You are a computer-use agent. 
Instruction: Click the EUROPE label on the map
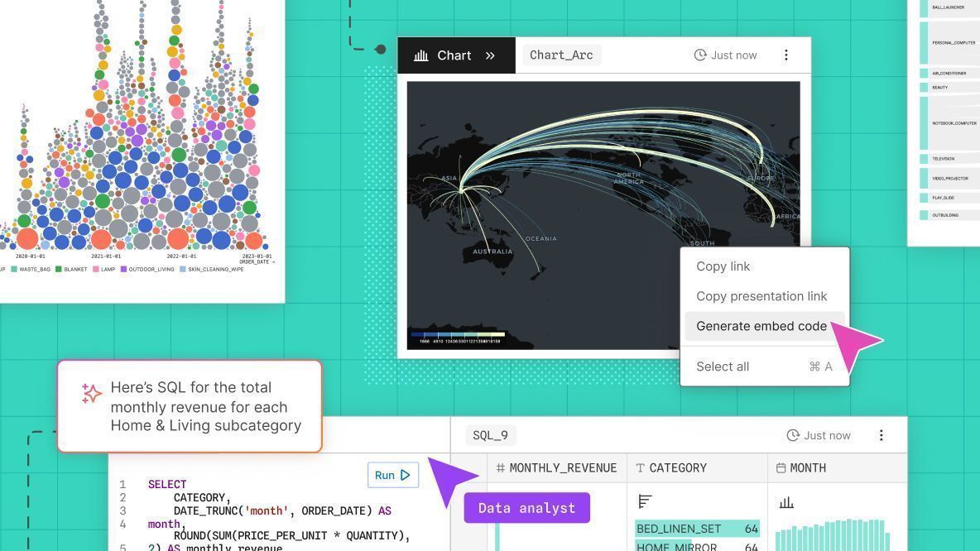click(761, 178)
